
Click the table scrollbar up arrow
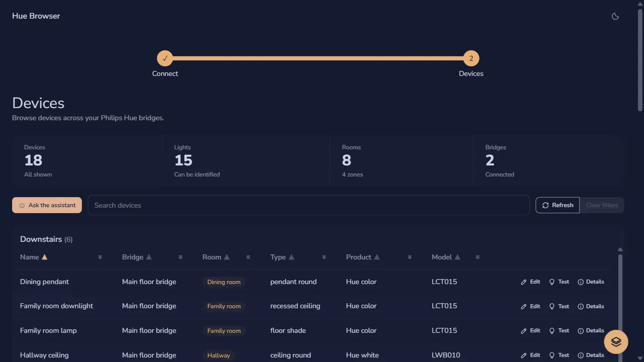tap(620, 249)
